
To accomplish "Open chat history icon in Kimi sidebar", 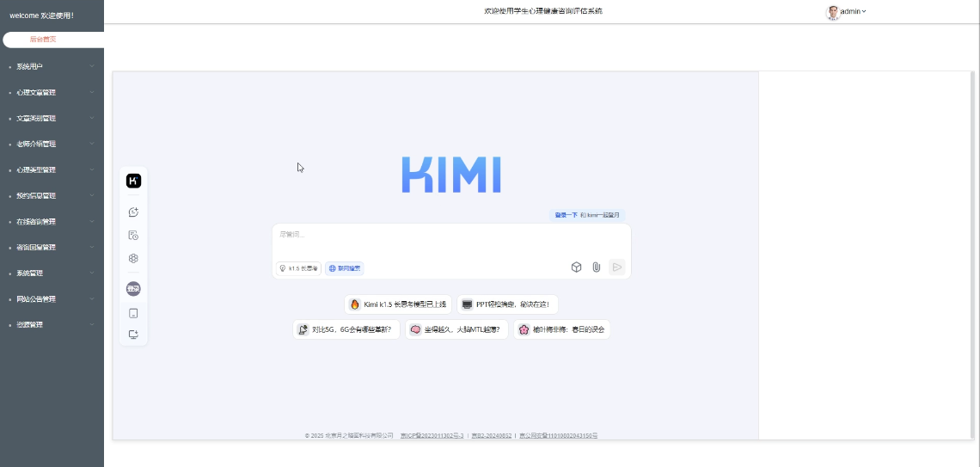I will [x=133, y=235].
